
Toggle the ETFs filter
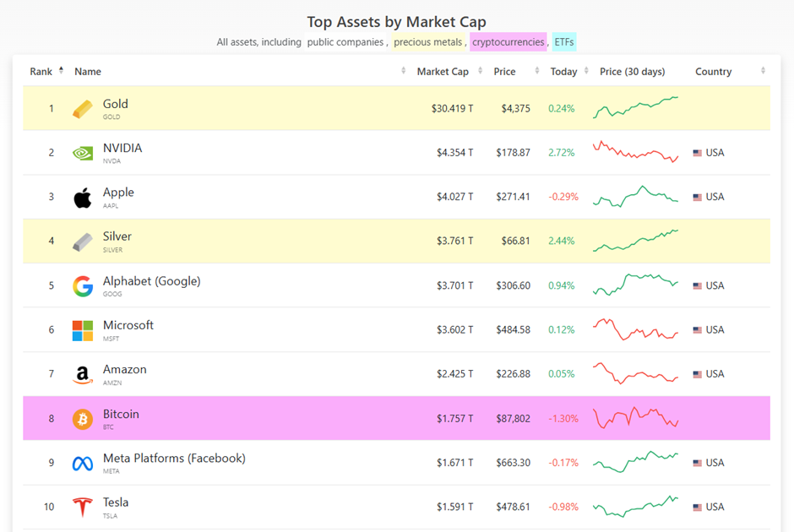pos(563,41)
